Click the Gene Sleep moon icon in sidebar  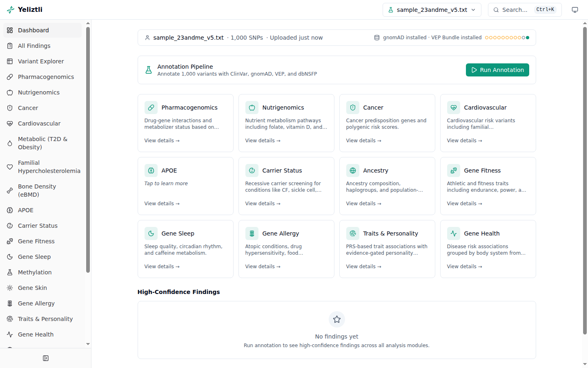pyautogui.click(x=10, y=257)
